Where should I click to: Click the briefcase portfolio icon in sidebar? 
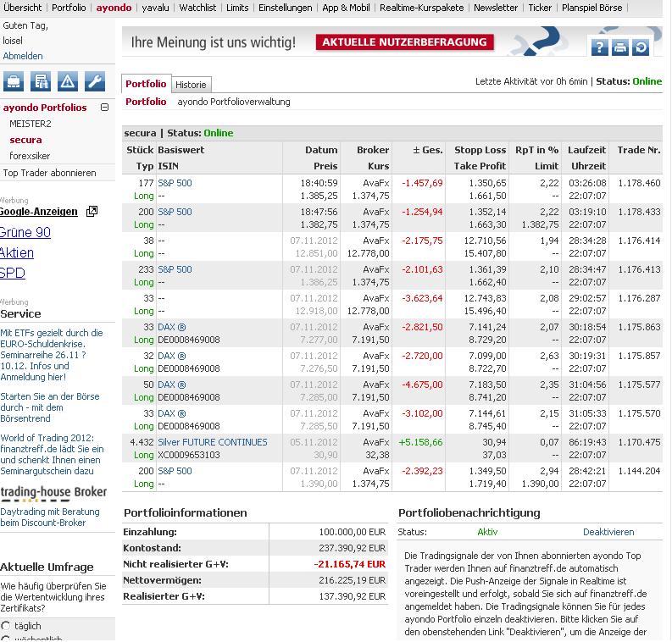[14, 81]
